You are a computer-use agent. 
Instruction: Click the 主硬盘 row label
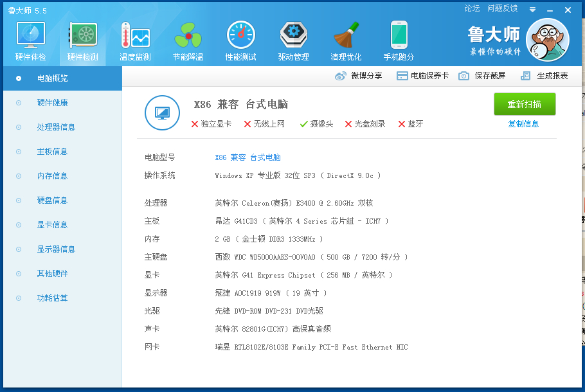click(x=156, y=257)
